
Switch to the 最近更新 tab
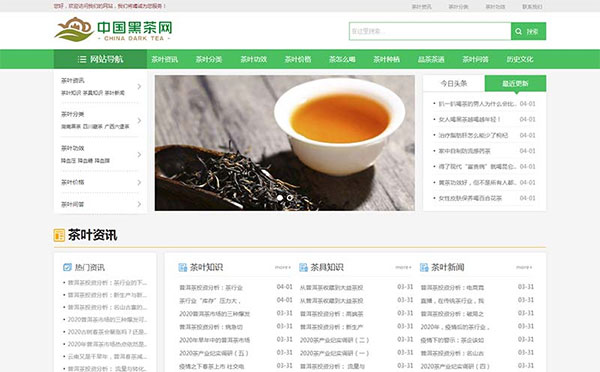[x=515, y=83]
